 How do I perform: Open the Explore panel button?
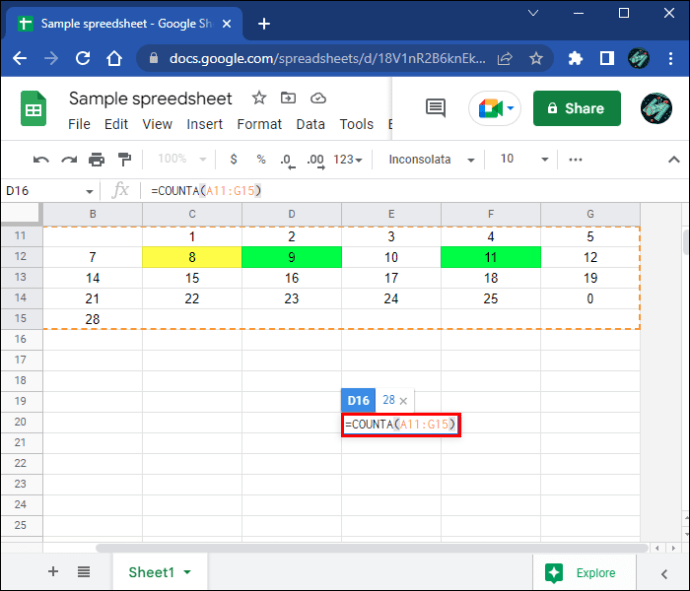[x=584, y=573]
